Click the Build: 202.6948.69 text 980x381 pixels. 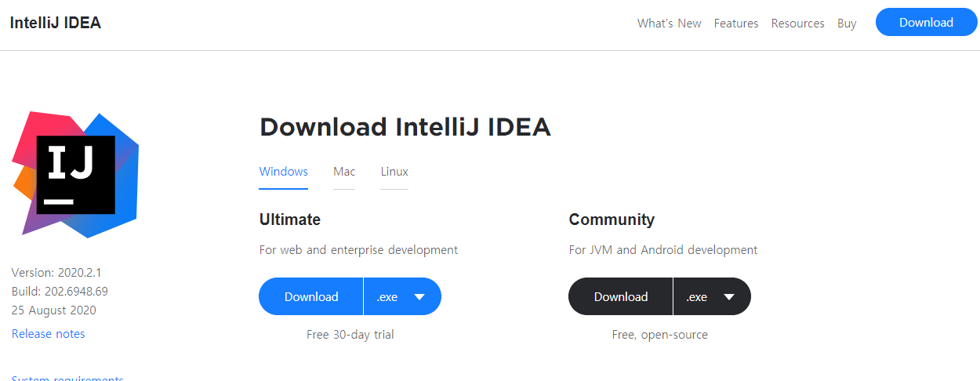click(60, 292)
